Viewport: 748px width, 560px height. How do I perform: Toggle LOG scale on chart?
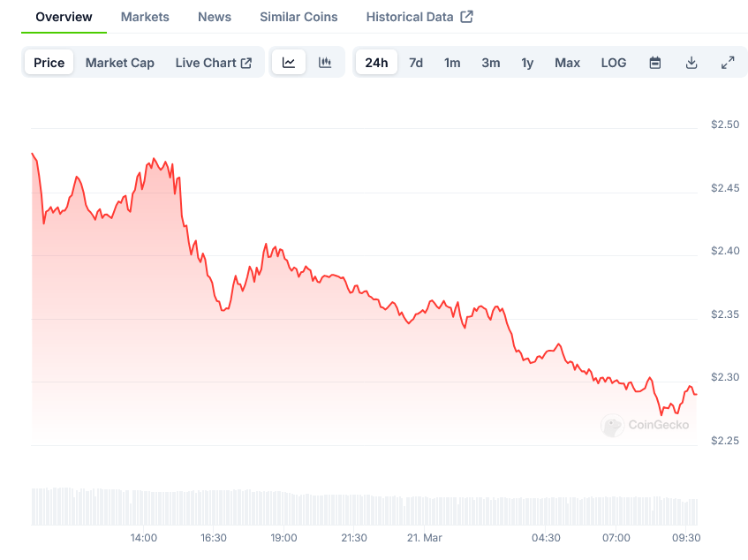614,63
